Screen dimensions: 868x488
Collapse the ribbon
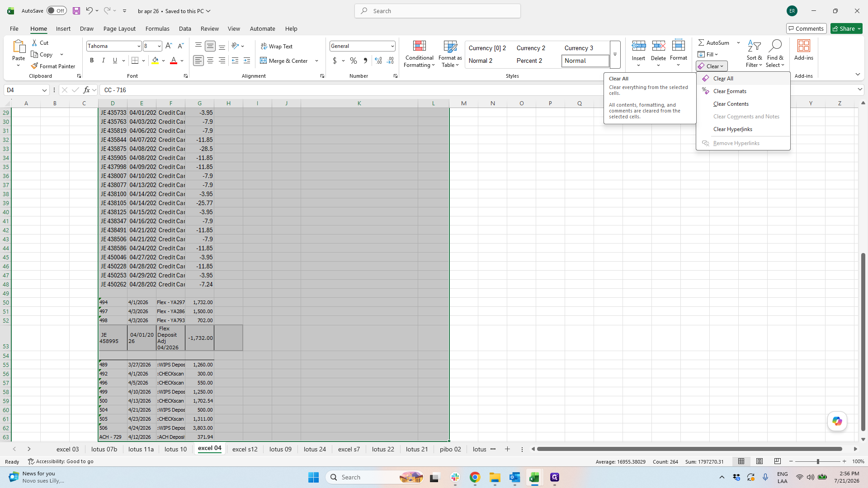pos(858,75)
